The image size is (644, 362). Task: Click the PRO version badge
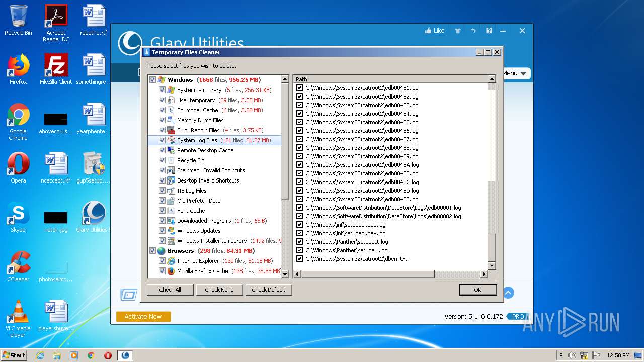tap(517, 317)
